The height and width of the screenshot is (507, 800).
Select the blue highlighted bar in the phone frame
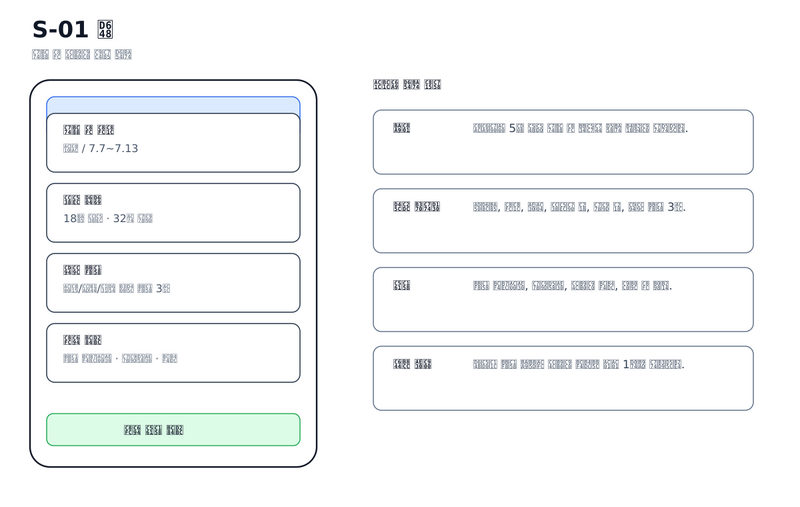pos(173,105)
